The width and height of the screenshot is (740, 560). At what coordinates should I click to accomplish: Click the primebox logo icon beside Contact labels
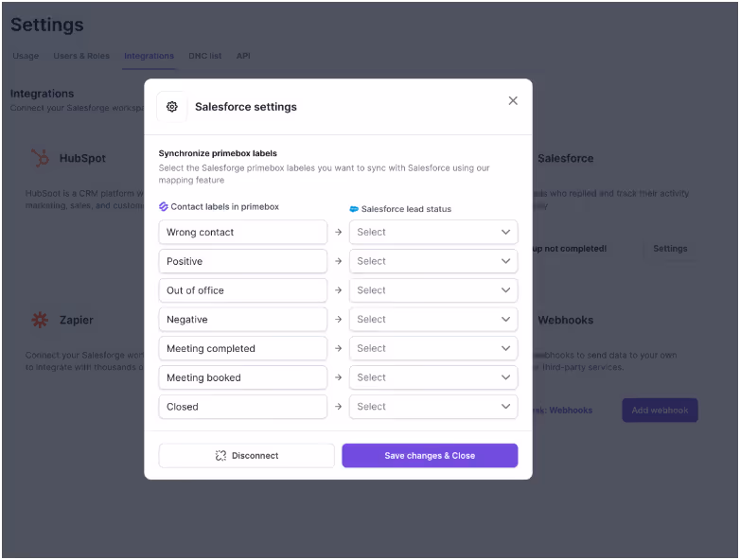(164, 206)
